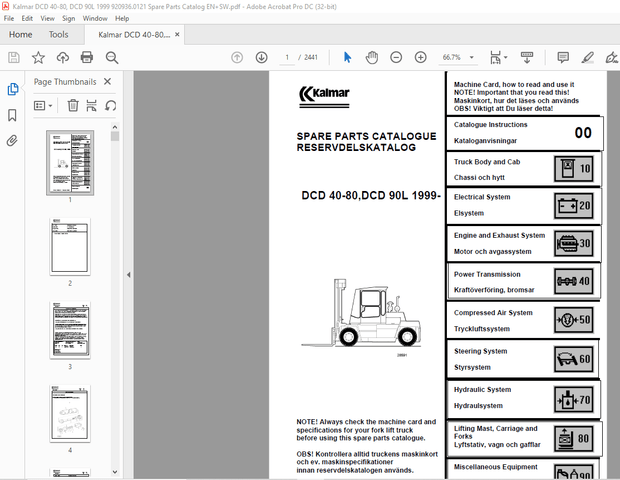Open Lifting Mast, Carriage and Forks section
The width and height of the screenshot is (620, 480).
(524, 438)
